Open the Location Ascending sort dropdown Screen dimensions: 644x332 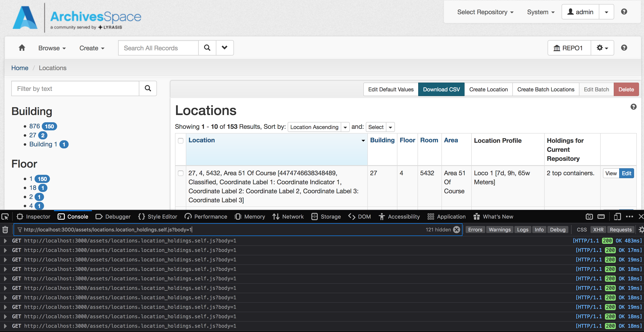[345, 127]
